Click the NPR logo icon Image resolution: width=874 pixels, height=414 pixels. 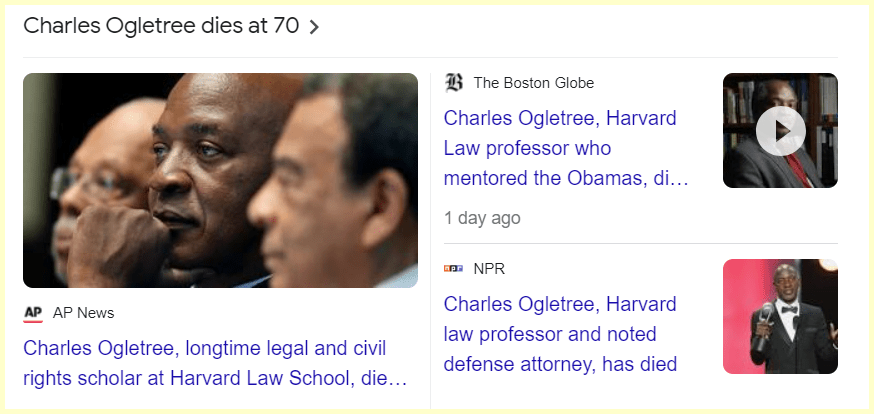pos(454,269)
